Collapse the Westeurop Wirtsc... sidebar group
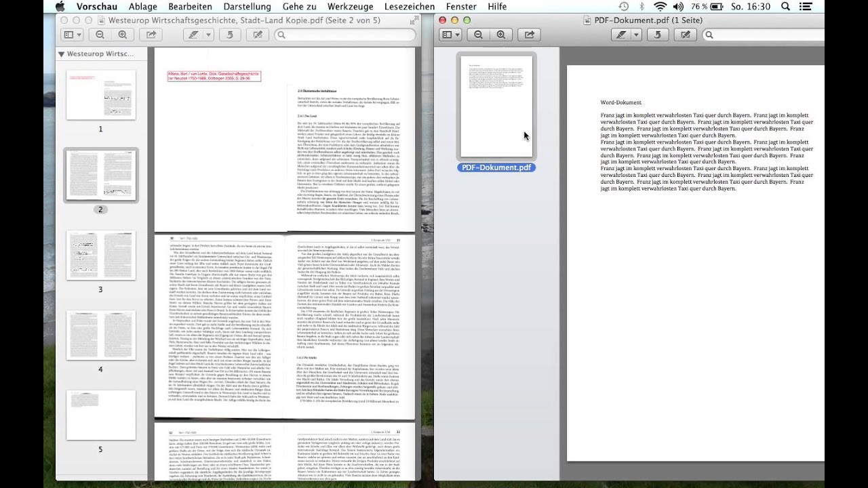 [x=61, y=54]
